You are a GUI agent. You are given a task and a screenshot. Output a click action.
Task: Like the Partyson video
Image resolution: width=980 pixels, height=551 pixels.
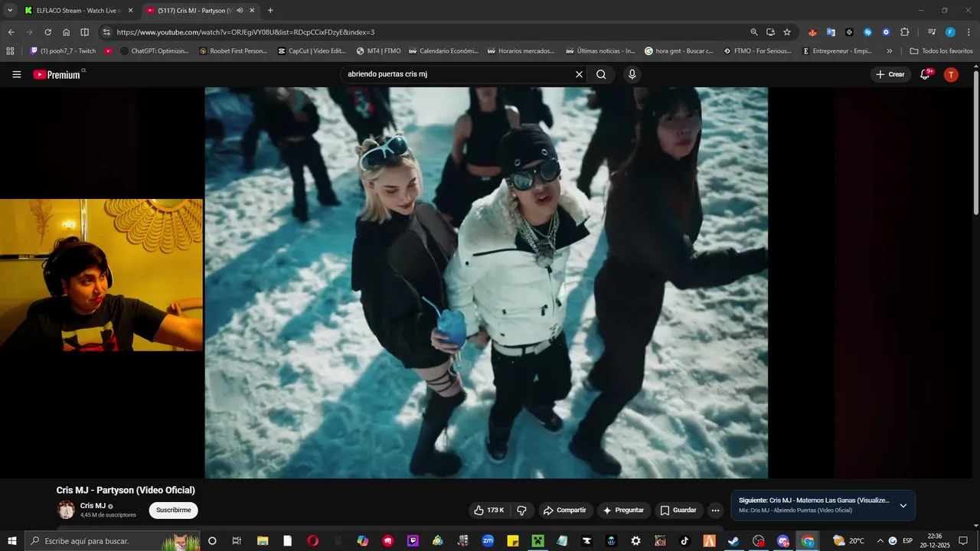click(489, 510)
